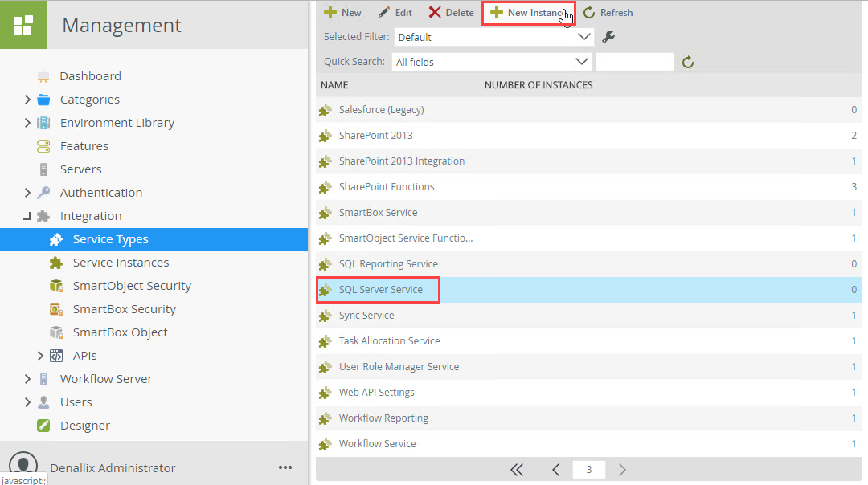Click the quick search text field
Screen dimensions: 868x485
click(x=634, y=62)
